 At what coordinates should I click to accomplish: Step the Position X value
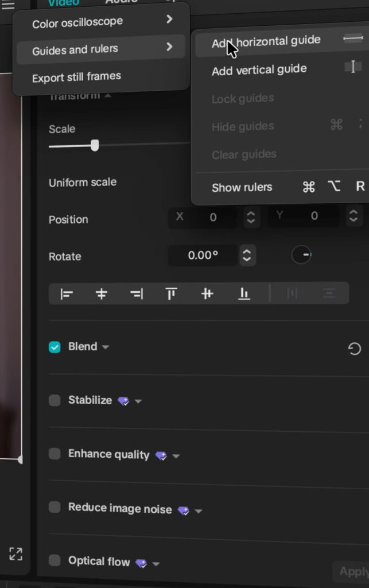[x=251, y=217]
